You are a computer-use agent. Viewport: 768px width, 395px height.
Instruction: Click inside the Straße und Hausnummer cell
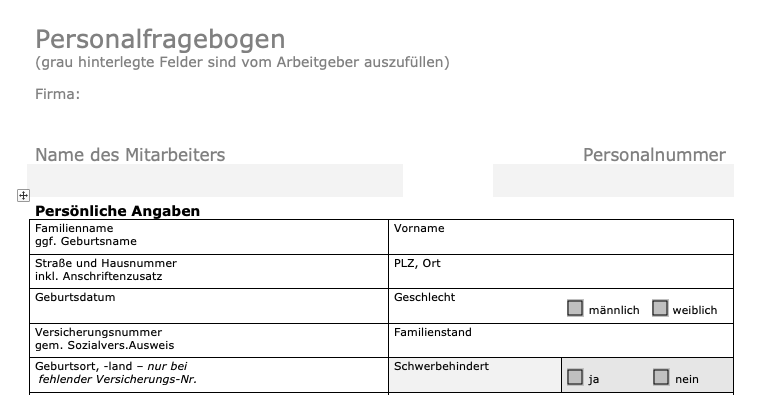coord(209,272)
